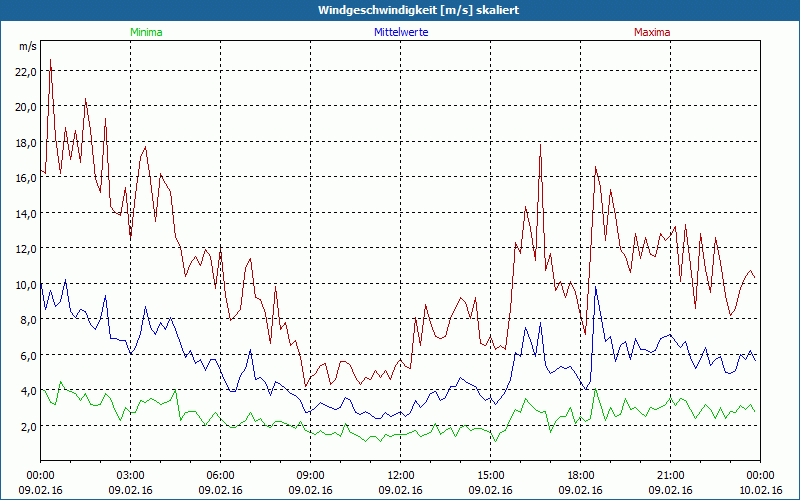Screen dimensions: 800x500
Task: Click the 09:00 time axis label
Action: [x=311, y=475]
